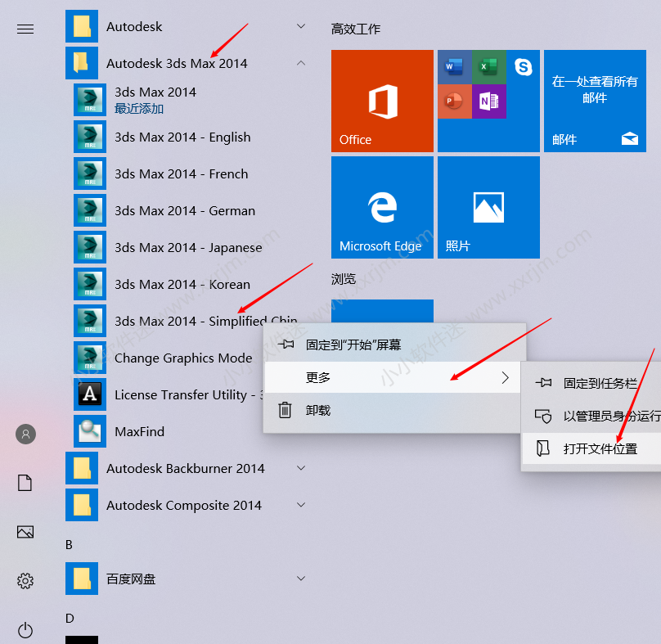Viewport: 661px width, 644px height.
Task: Expand the Autodesk Backburner 2014 folder
Action: 301,468
